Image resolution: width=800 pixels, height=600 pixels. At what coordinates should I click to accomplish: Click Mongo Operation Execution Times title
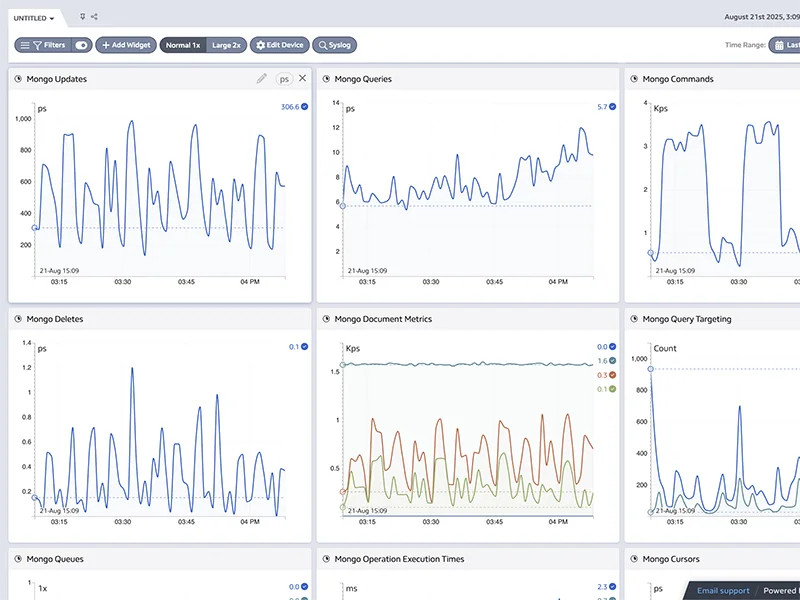[399, 559]
